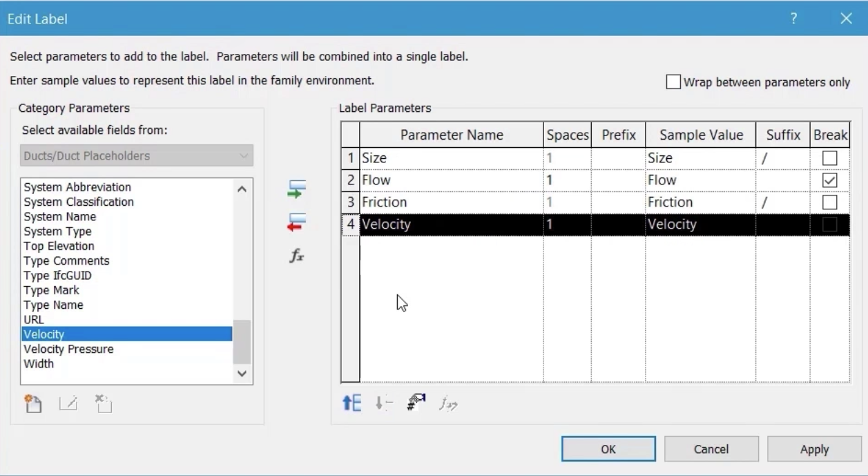The width and height of the screenshot is (868, 476).
Task: Click the edit parameter pencil icon
Action: pos(68,403)
